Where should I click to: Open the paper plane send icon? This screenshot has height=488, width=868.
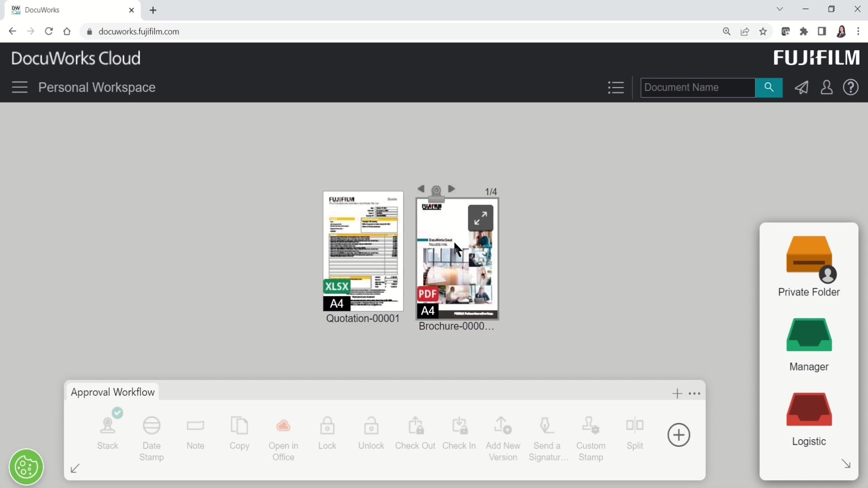point(802,87)
